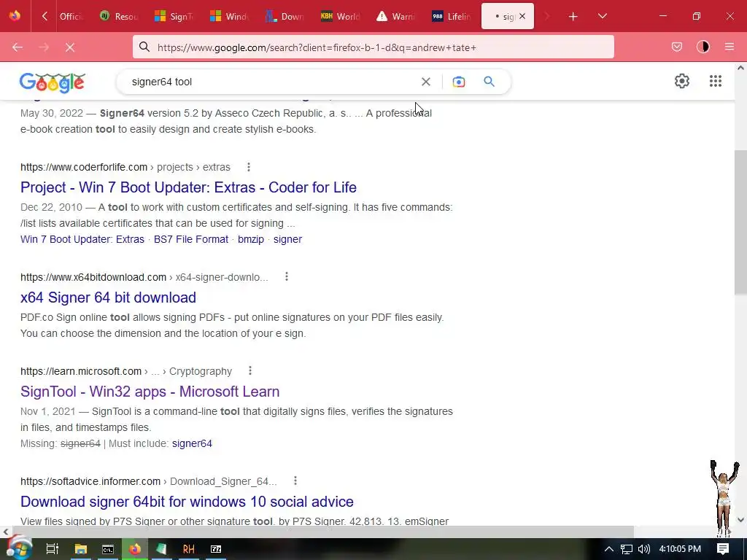Open Google quick settings gear
Screen dimensions: 747x560
[x=682, y=81]
